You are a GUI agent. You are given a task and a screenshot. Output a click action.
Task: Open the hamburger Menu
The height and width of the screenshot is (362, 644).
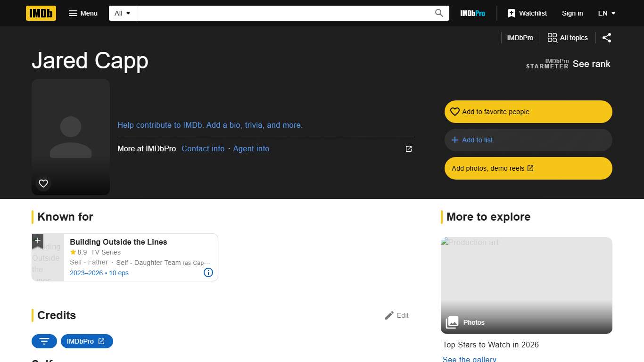click(x=83, y=13)
